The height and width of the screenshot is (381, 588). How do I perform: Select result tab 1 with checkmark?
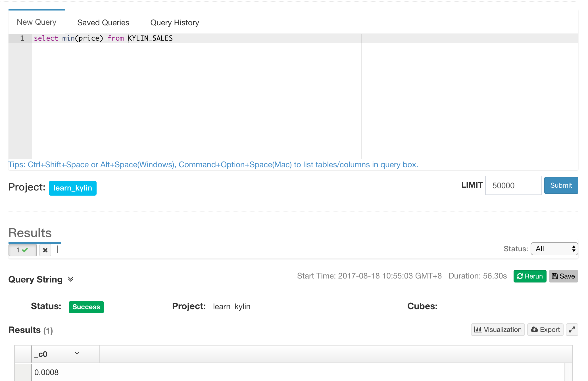pyautogui.click(x=22, y=250)
